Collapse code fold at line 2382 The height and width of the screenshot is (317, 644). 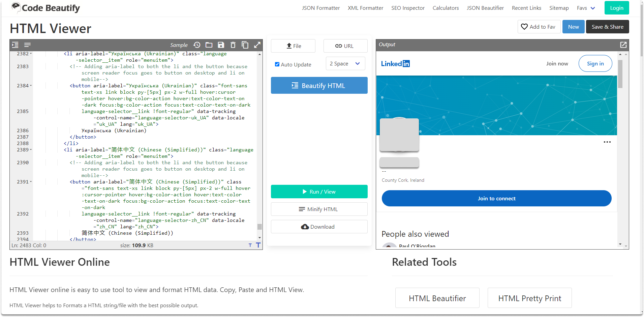click(31, 54)
